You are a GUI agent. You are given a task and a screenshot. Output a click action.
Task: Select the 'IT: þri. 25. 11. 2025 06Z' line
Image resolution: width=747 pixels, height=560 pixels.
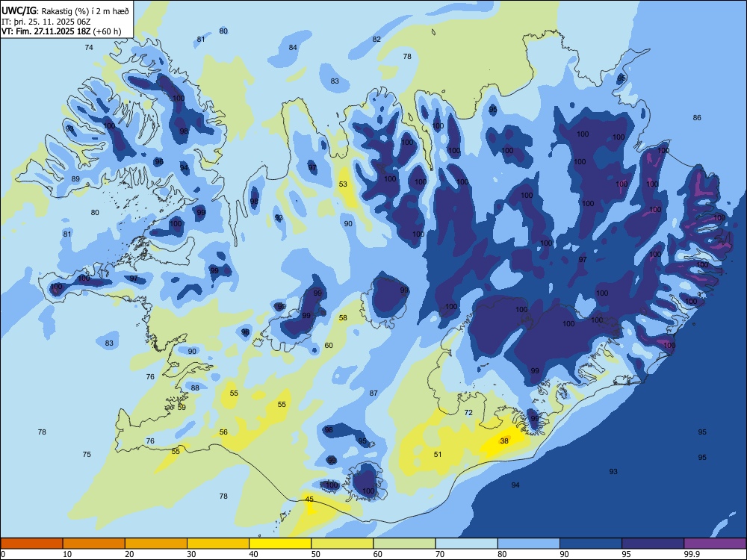point(46,22)
